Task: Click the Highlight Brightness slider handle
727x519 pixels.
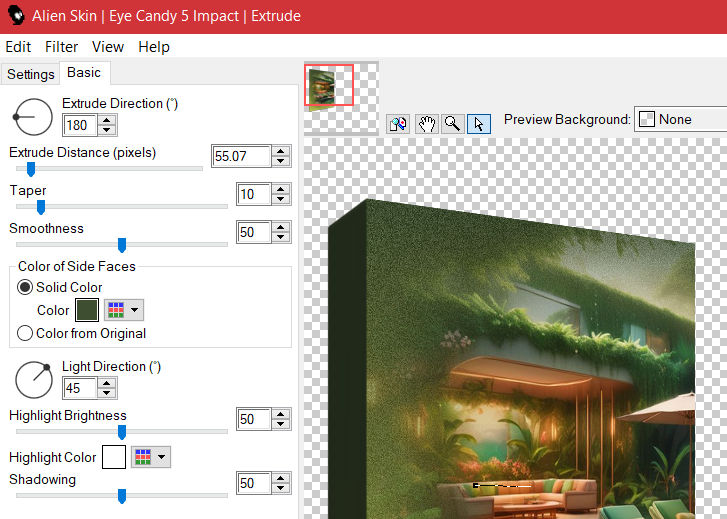Action: point(122,432)
